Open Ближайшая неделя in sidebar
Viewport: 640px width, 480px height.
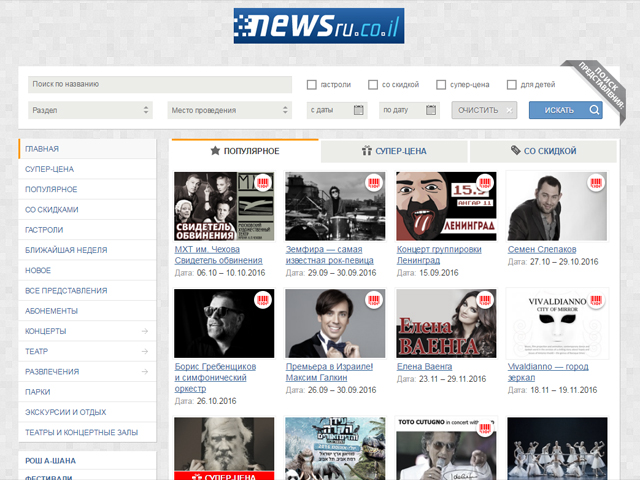pyautogui.click(x=87, y=250)
